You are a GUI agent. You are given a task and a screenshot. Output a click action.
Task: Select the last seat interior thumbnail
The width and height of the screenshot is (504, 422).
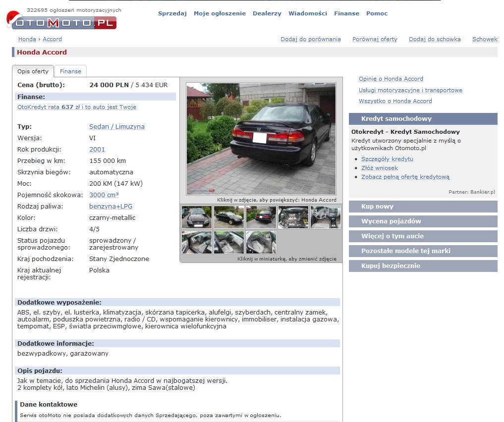pos(261,243)
